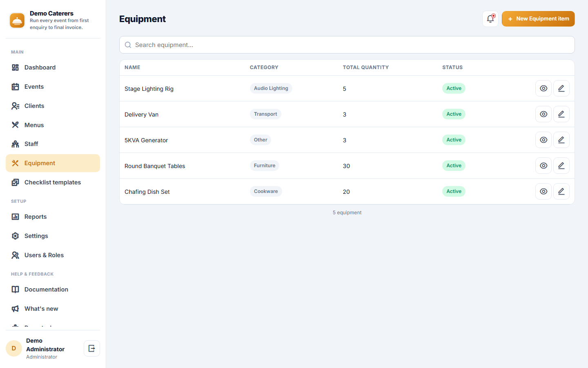Click the New Equipment item button
The image size is (588, 368).
(538, 19)
